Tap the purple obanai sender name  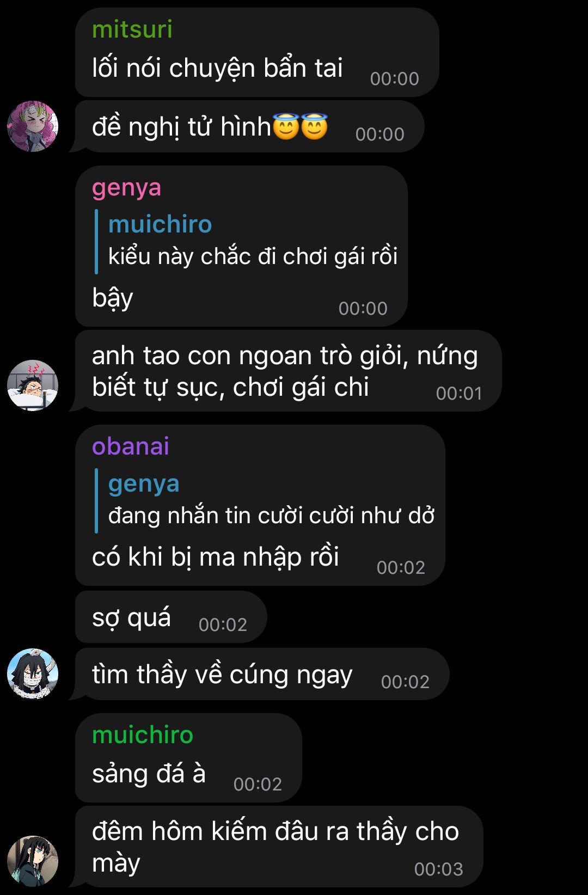pos(131,446)
